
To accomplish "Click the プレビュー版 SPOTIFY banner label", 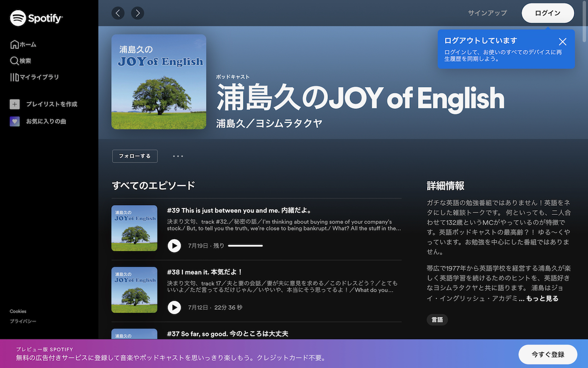I will (x=45, y=349).
